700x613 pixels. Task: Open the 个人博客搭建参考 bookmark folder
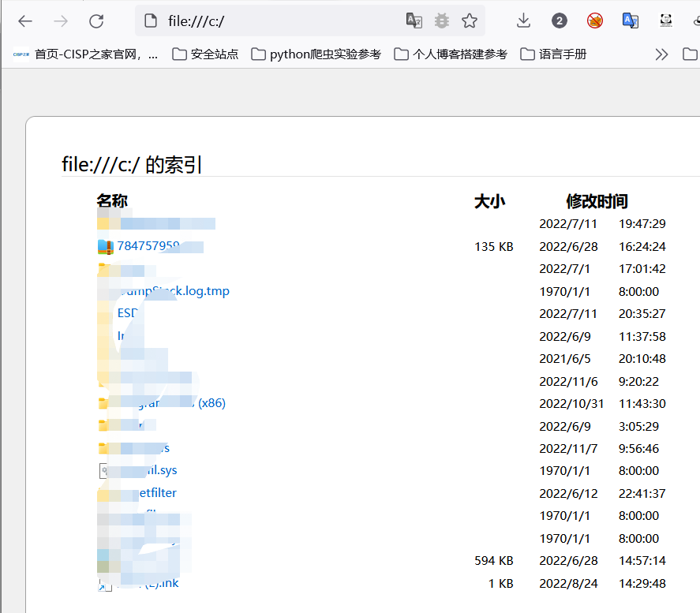451,54
